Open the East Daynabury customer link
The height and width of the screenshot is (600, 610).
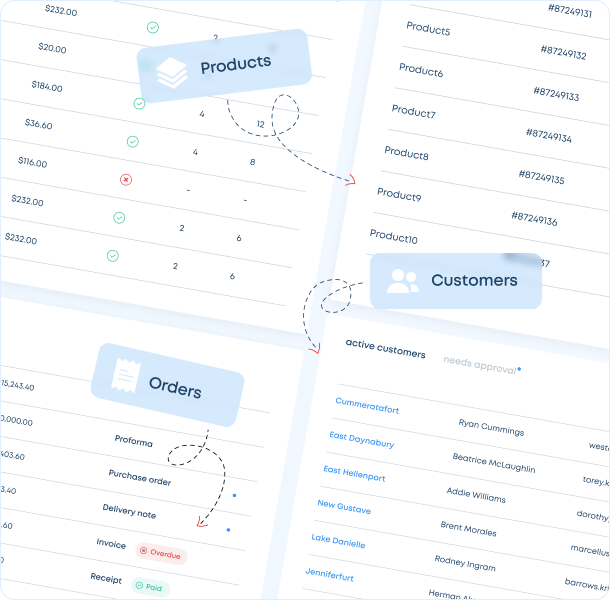(362, 440)
